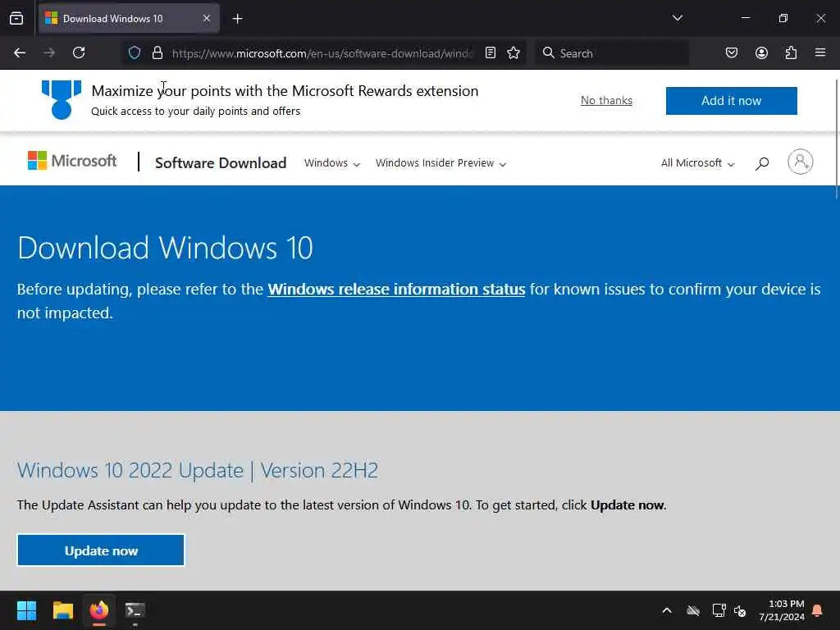Screen dimensions: 840x630
Task: Open the clock showing 1:03 PM
Action: point(782,610)
